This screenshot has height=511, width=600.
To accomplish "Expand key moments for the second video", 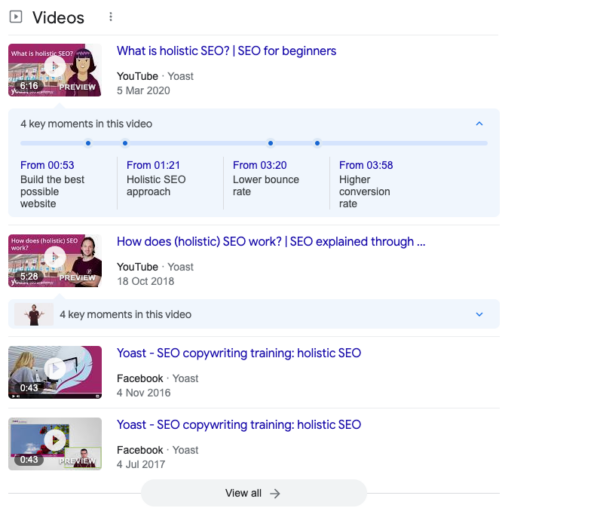I will click(479, 314).
